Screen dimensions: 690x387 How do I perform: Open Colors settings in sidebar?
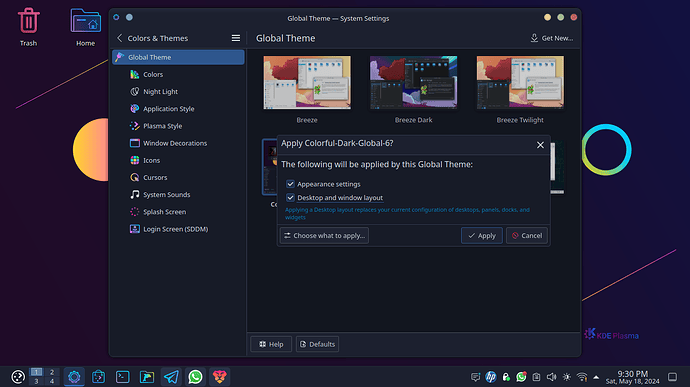[178, 74]
